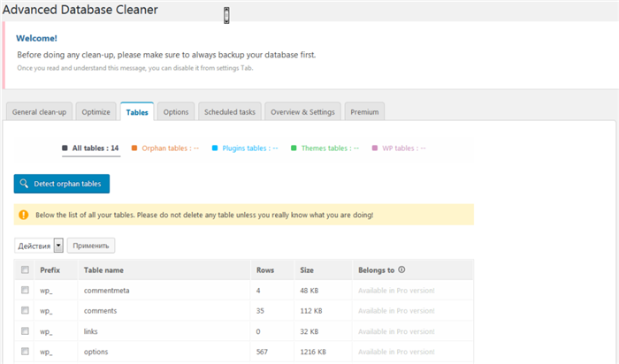The image size is (619, 364).
Task: Click the 35 rows value
Action: [260, 311]
